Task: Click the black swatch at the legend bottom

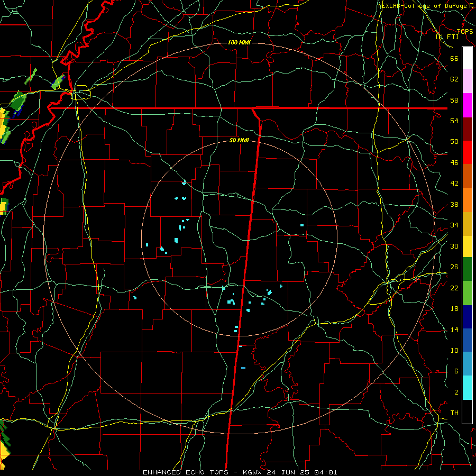Action: [x=467, y=411]
